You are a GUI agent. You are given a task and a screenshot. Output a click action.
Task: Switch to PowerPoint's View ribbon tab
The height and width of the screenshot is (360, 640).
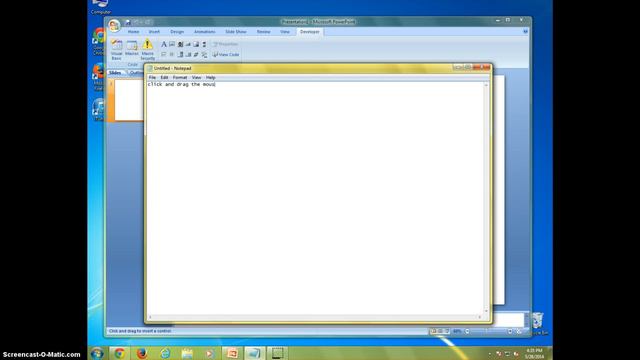pyautogui.click(x=285, y=31)
